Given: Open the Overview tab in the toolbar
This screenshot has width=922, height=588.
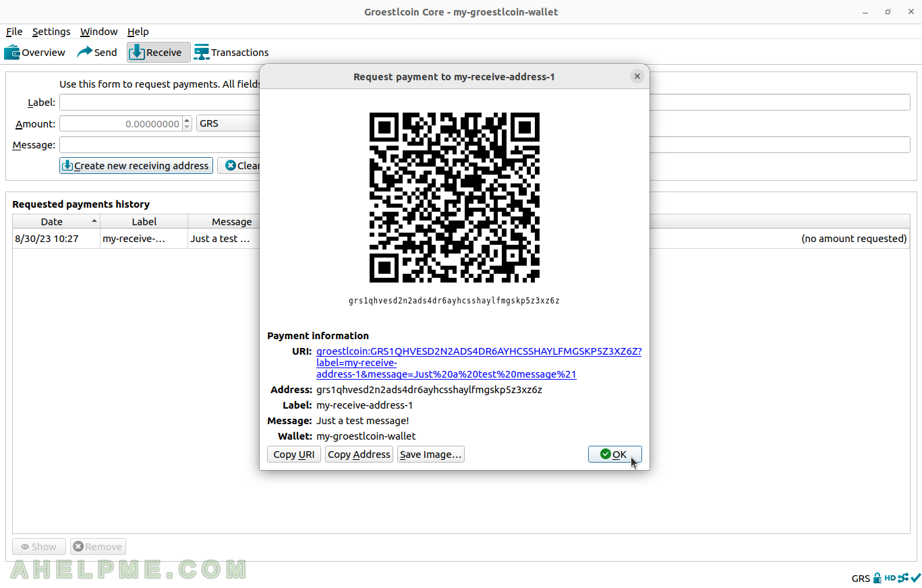Looking at the screenshot, I should tap(35, 52).
